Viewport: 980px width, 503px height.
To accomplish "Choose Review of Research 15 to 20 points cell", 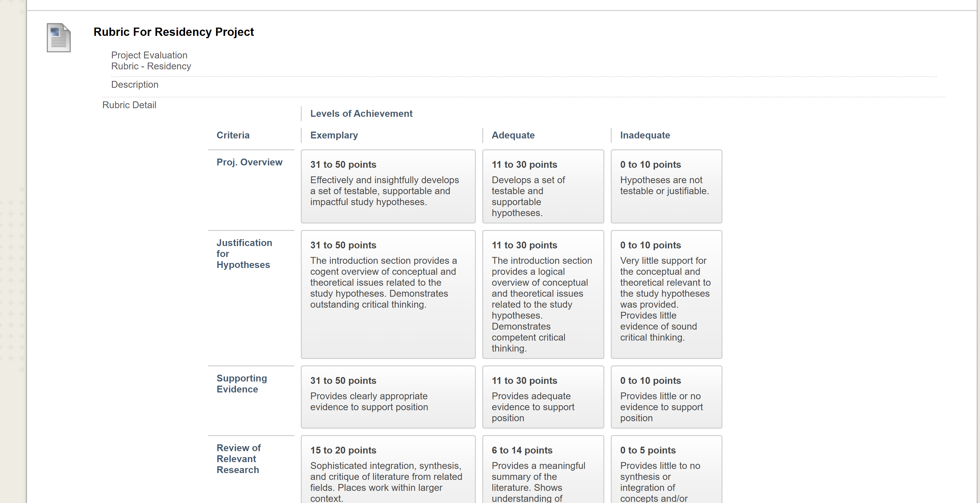I will pos(388,470).
